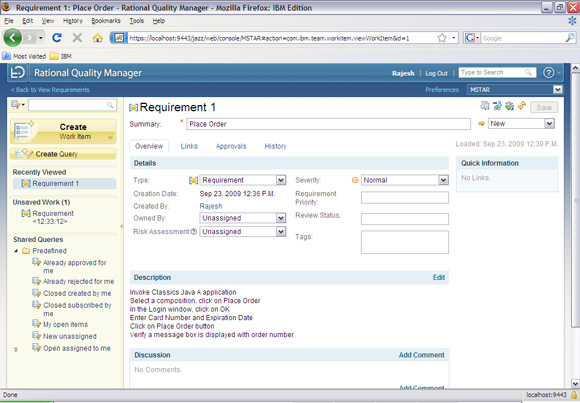Screen dimensions: 580x403
Task: Open the help question mark icon
Action: click(x=548, y=73)
